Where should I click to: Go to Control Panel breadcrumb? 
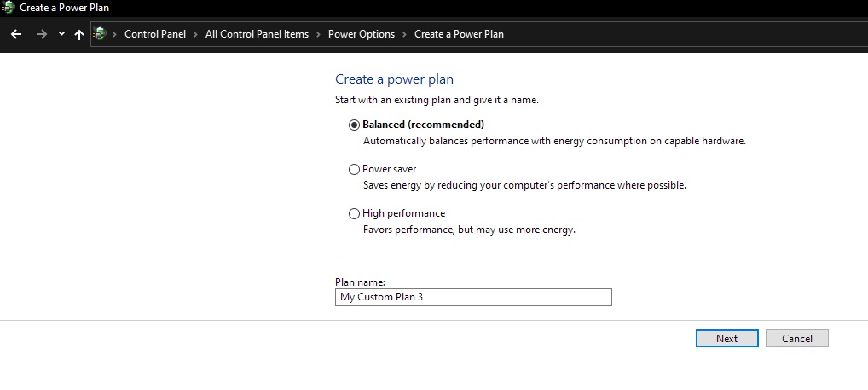155,34
